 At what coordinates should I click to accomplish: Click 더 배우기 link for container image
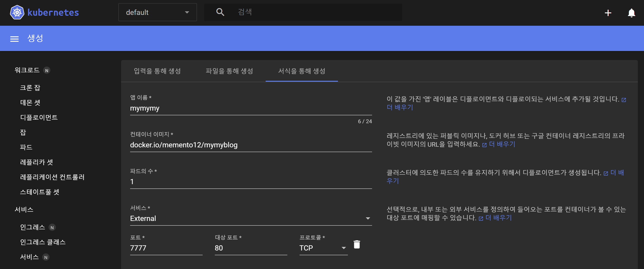[x=502, y=144]
